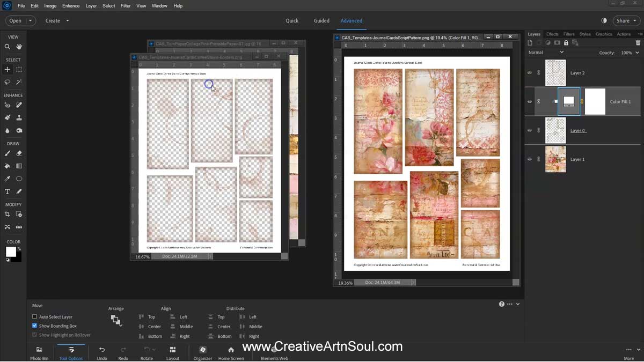
Task: Click the Undo button
Action: click(101, 352)
